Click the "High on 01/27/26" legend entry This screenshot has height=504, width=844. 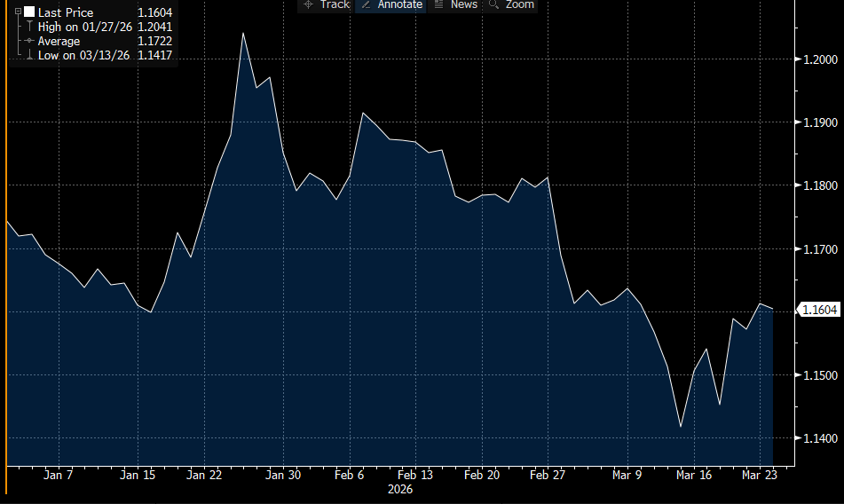click(84, 27)
